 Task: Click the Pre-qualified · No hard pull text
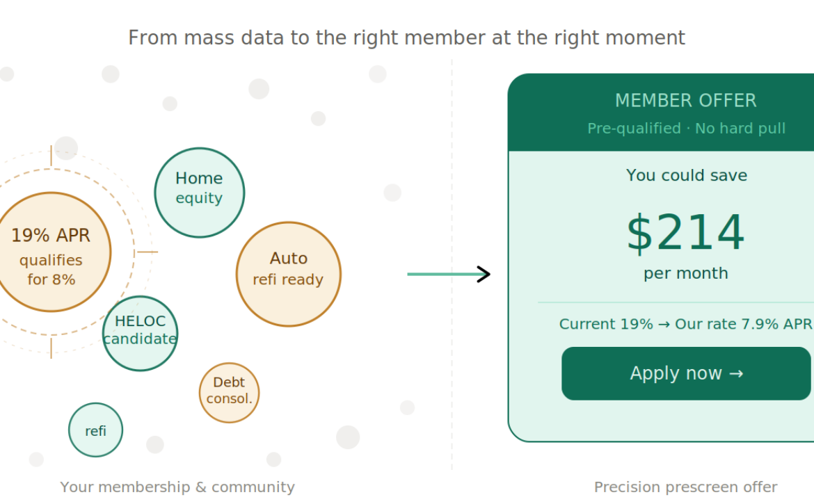pyautogui.click(x=686, y=129)
